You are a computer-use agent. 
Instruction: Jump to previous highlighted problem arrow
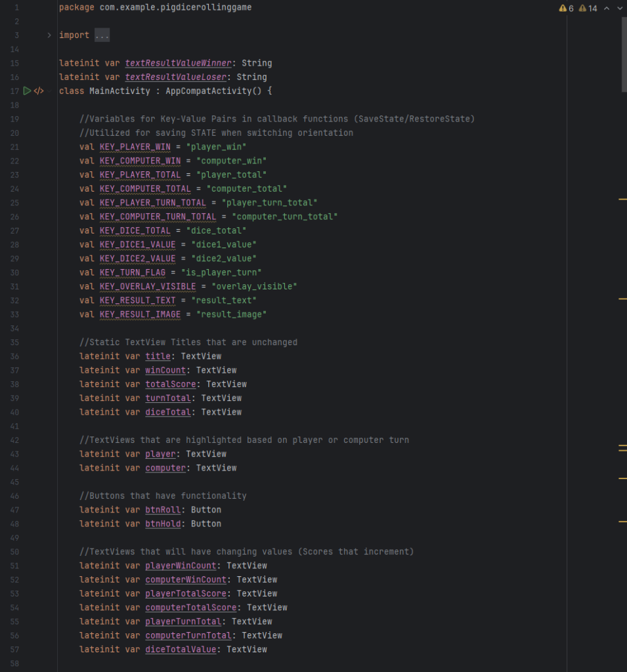click(607, 9)
